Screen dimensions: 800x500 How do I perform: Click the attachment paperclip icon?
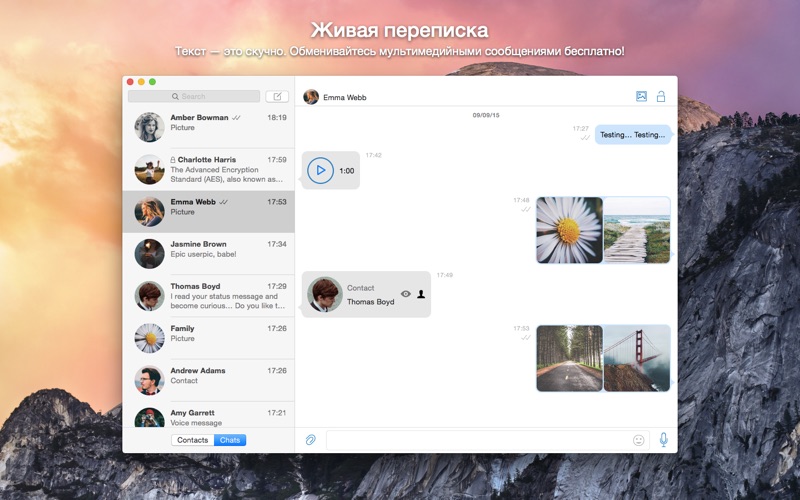pyautogui.click(x=310, y=440)
